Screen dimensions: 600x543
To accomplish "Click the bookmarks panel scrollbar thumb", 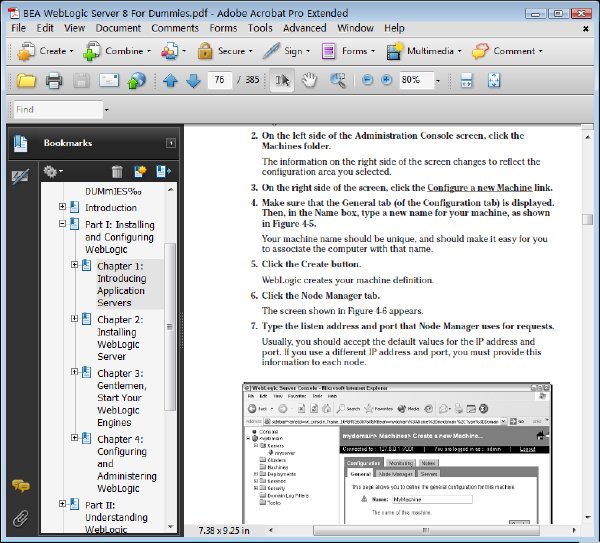I will [170, 326].
